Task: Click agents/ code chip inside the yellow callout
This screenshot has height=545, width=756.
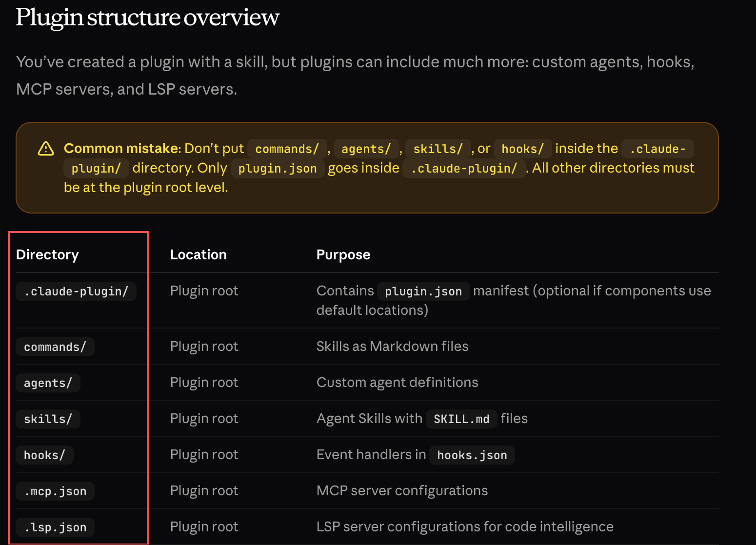Action: pyautogui.click(x=366, y=149)
